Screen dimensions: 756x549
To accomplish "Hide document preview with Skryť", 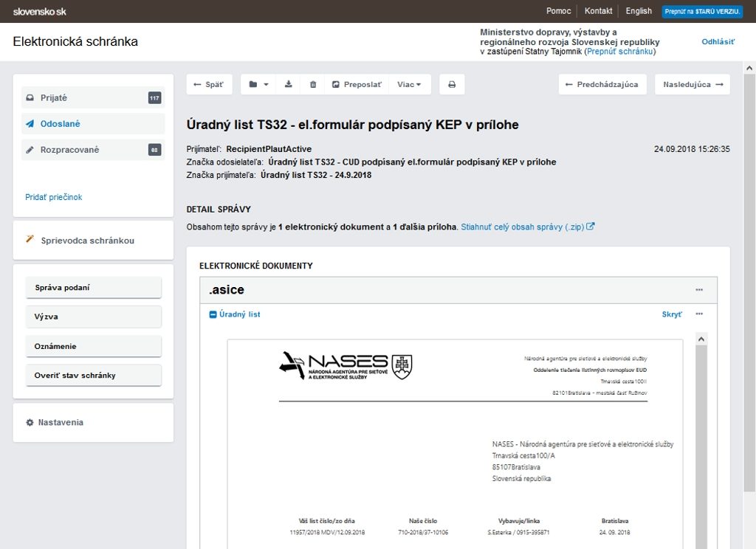I will click(x=672, y=314).
